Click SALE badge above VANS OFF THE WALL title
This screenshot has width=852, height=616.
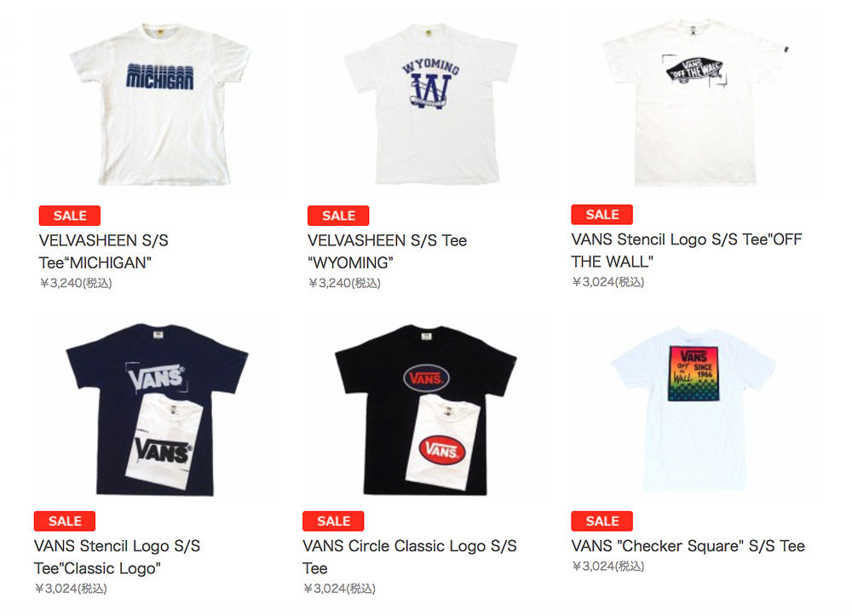[x=602, y=215]
